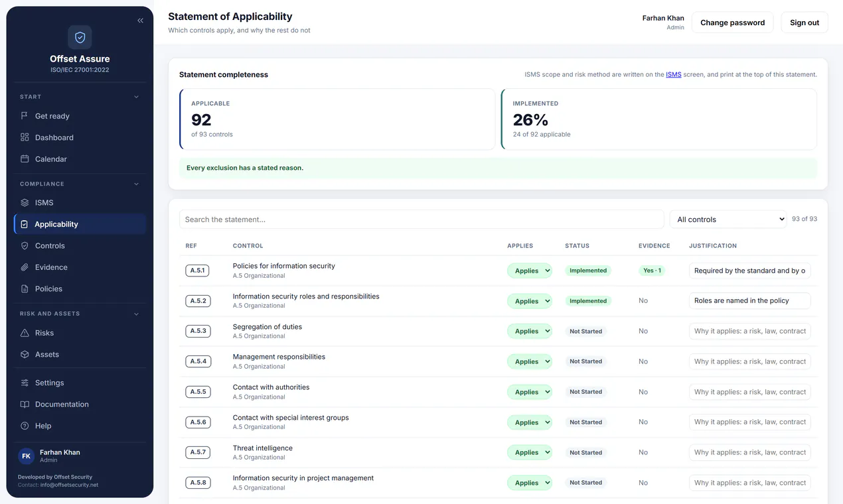The height and width of the screenshot is (504, 843).
Task: Click the Risks warning triangle icon
Action: 25,333
